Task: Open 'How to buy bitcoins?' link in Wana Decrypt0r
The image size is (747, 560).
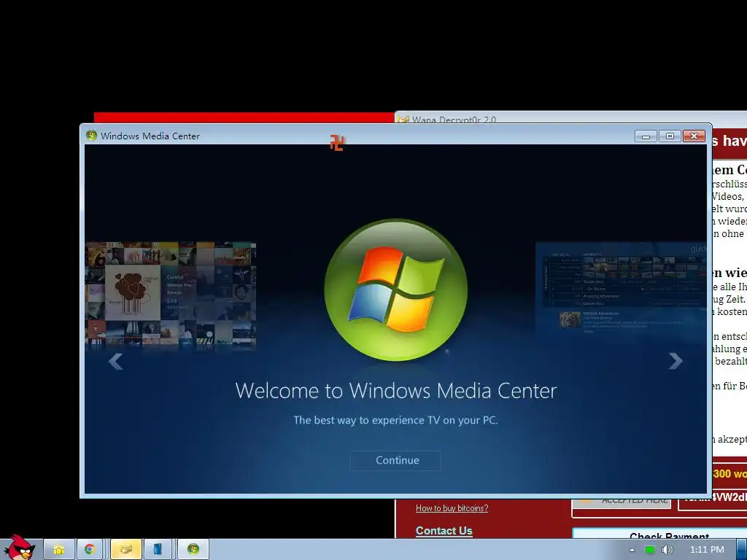Action: pos(452,508)
